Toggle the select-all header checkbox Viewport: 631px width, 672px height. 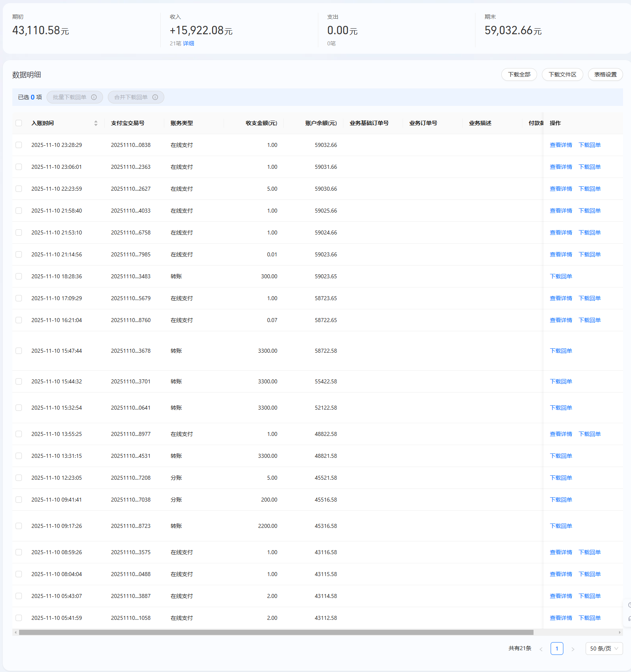pyautogui.click(x=19, y=123)
